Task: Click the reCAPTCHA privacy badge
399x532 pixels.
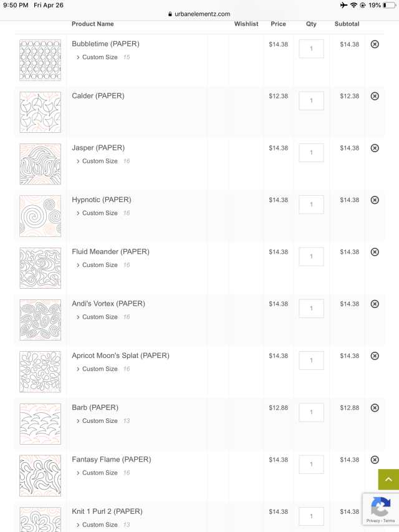Action: 380,509
